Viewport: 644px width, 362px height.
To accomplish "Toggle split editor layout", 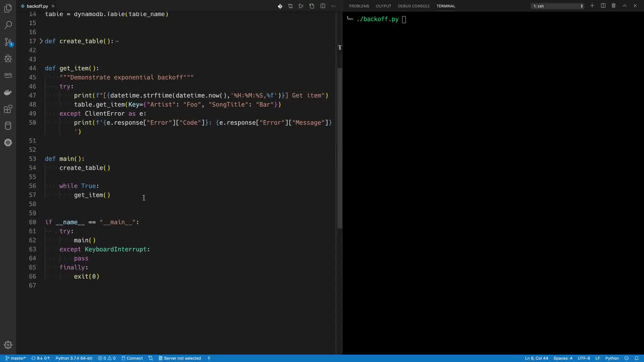I will point(323,6).
